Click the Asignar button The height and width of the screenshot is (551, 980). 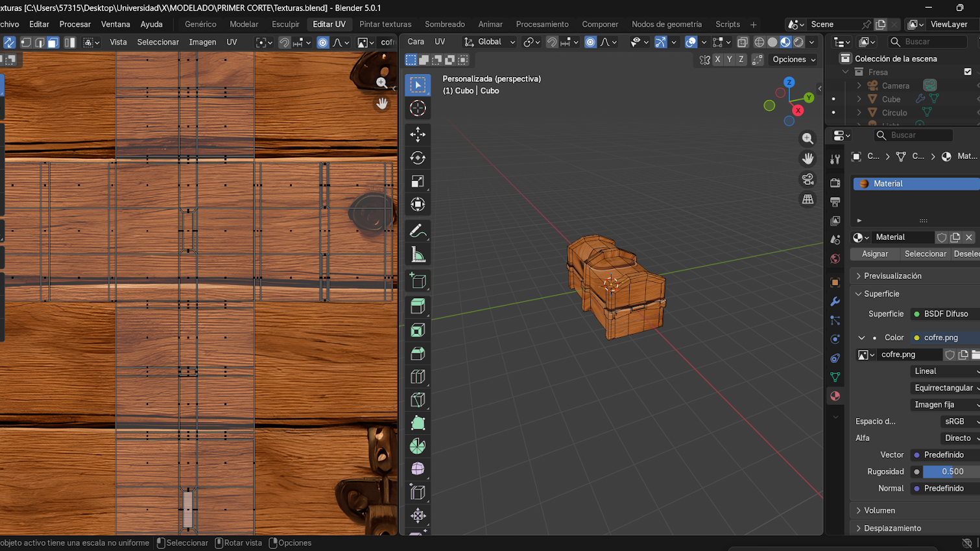click(874, 254)
